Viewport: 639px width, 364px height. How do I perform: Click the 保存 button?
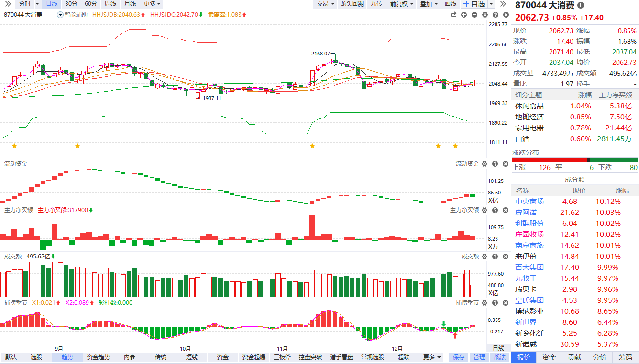459,357
